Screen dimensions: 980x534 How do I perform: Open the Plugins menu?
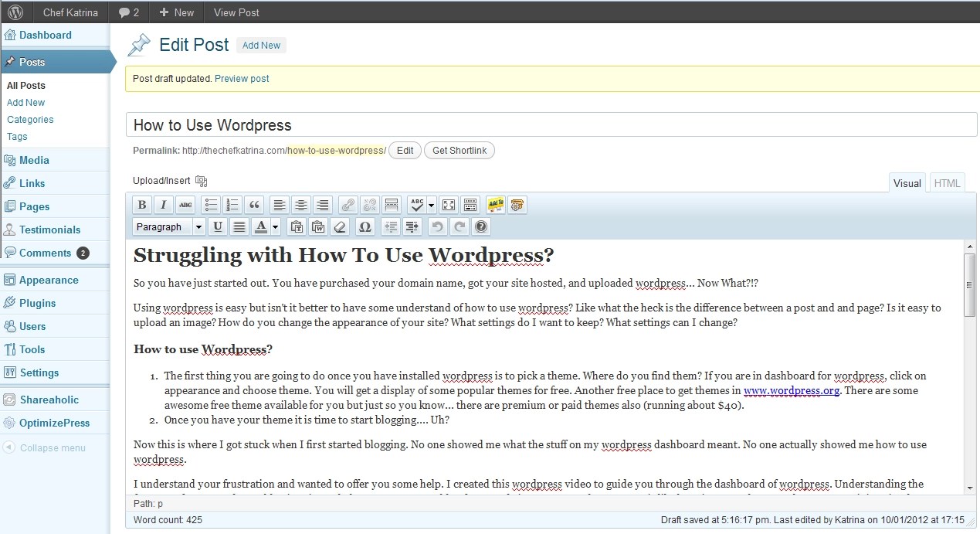tap(38, 303)
